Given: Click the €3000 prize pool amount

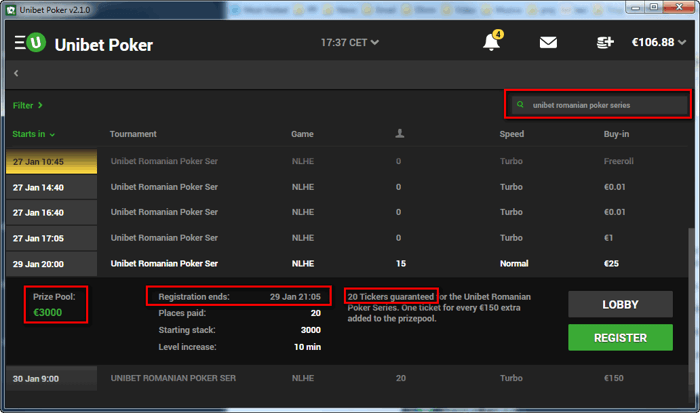Looking at the screenshot, I should [47, 313].
